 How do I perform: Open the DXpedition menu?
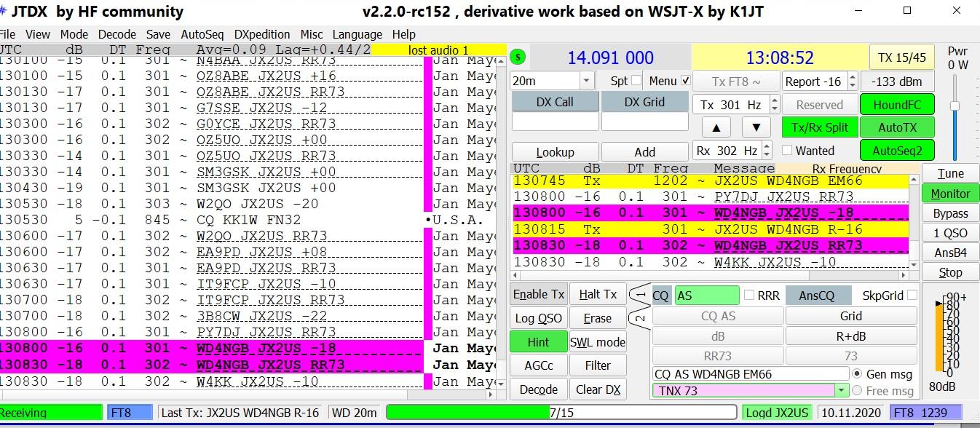[x=261, y=34]
